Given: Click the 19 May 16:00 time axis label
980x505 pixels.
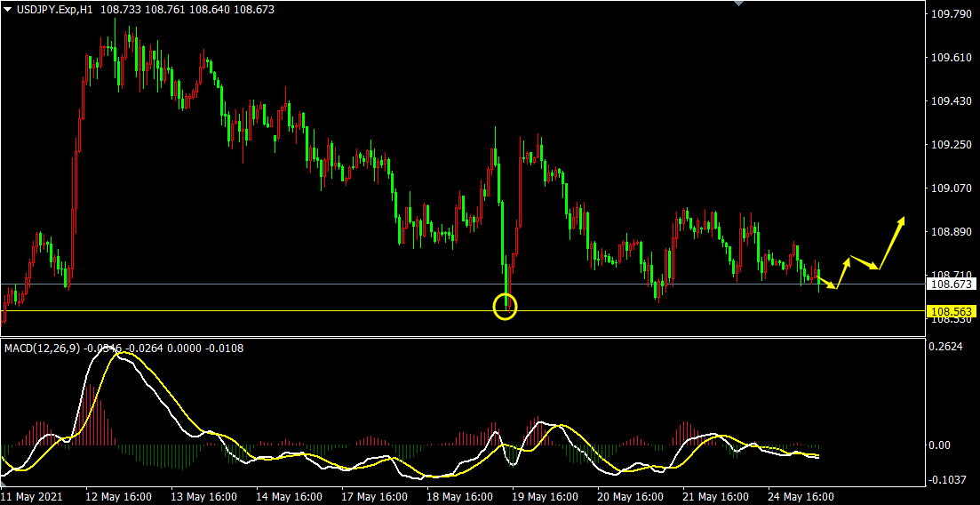Looking at the screenshot, I should [542, 496].
